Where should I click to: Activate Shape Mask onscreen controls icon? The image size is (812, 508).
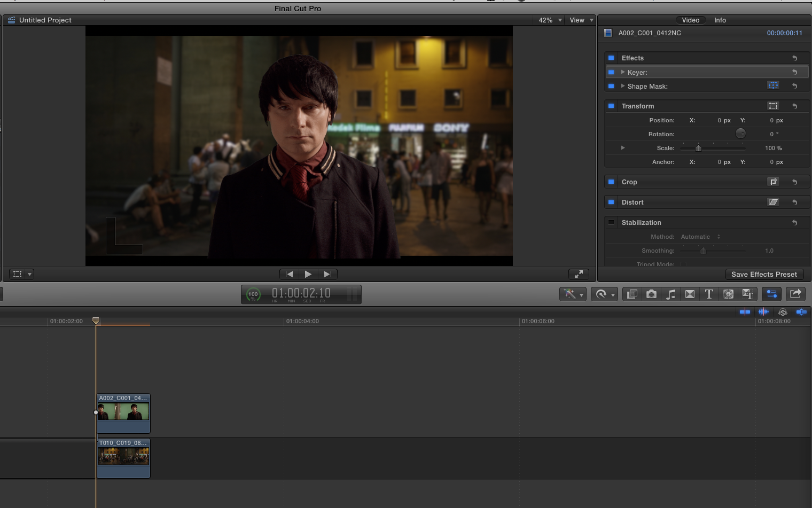tap(773, 85)
